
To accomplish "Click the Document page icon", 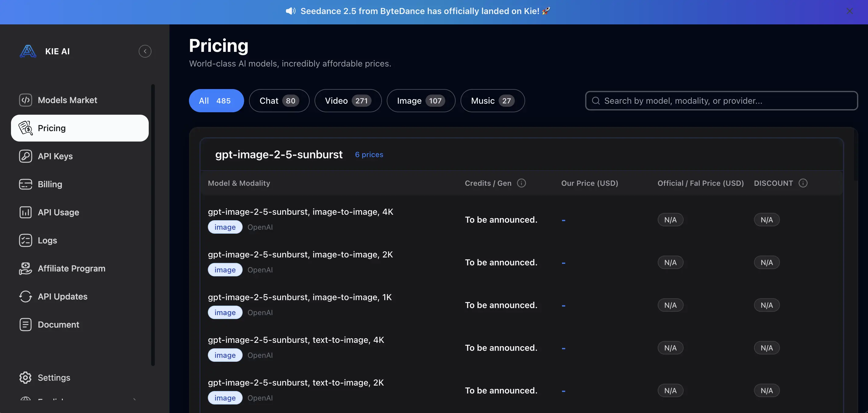I will (26, 324).
